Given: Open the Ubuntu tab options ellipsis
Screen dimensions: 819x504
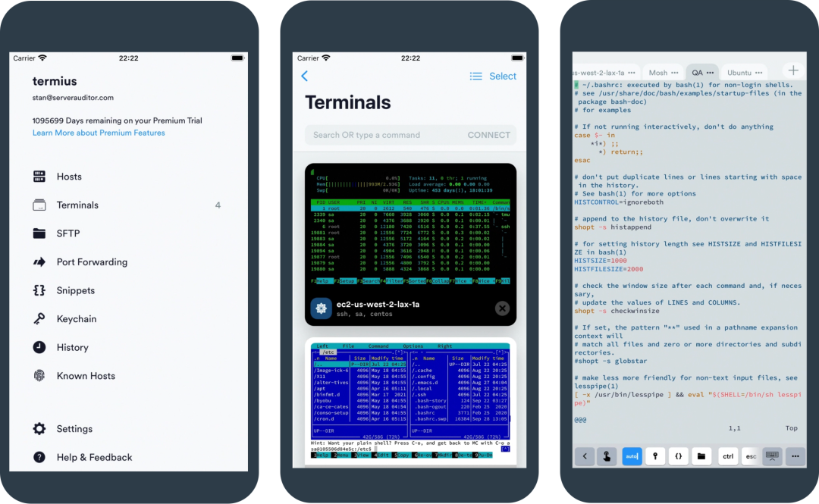Looking at the screenshot, I should tap(759, 73).
